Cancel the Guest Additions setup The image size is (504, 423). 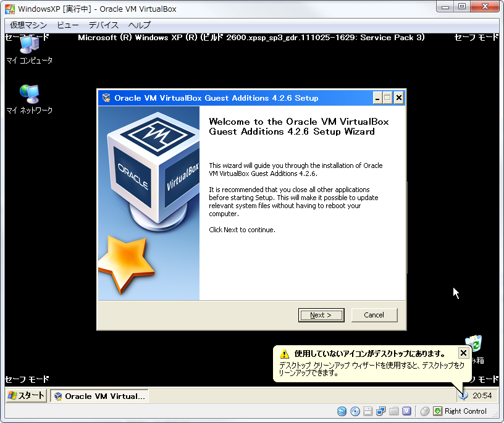374,315
